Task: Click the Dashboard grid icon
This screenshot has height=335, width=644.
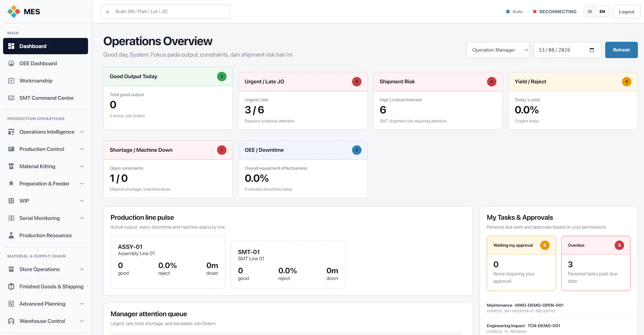Action: [11, 46]
